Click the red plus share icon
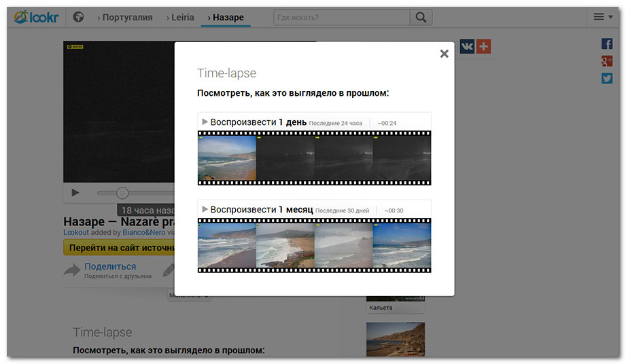 coord(483,46)
